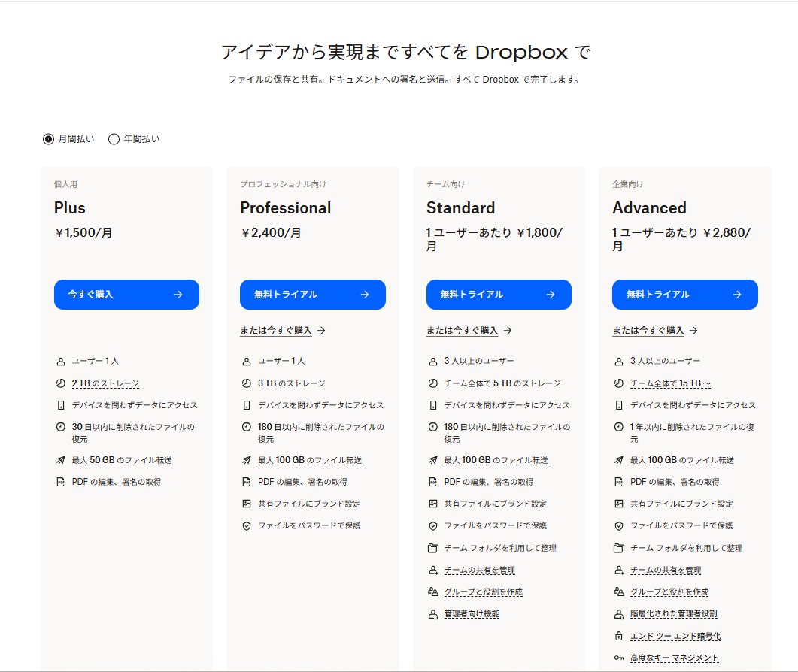Open 高度なキー マネジメント link in Advanced

(x=675, y=658)
